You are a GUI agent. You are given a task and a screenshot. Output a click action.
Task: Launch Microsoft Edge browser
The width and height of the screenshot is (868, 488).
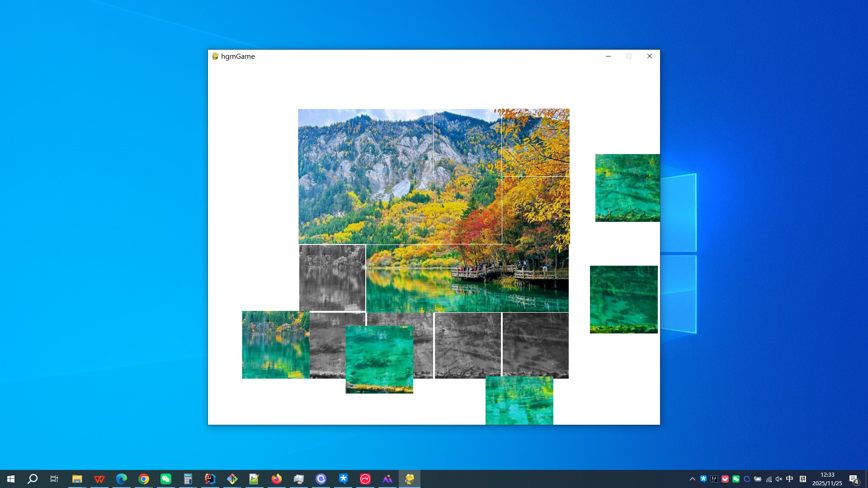point(122,479)
